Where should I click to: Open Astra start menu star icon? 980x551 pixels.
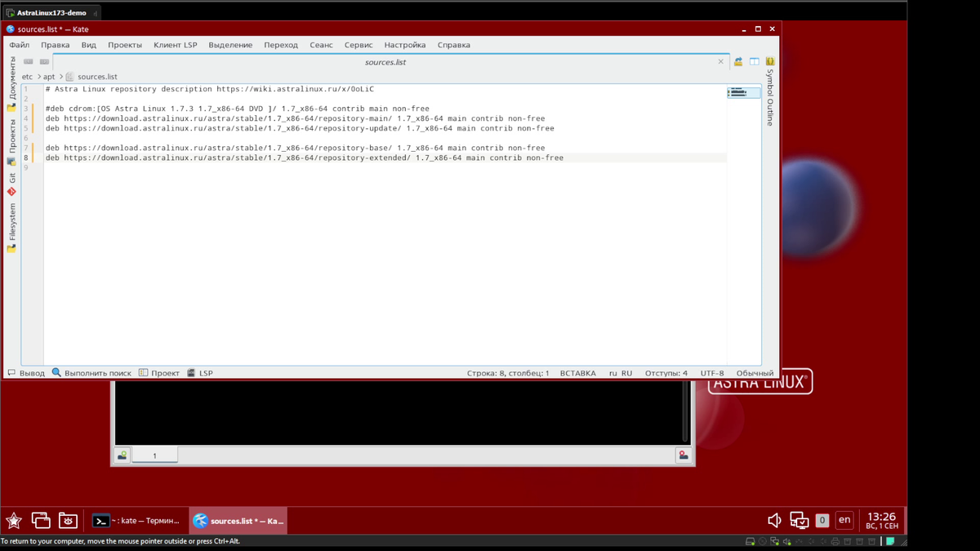[14, 520]
